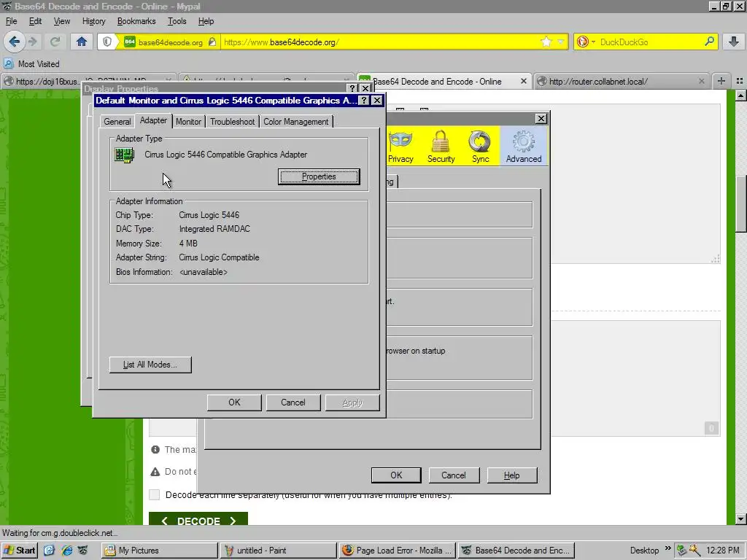Viewport: 747px width, 560px height.
Task: Open a new tab with plus button
Action: point(721,82)
